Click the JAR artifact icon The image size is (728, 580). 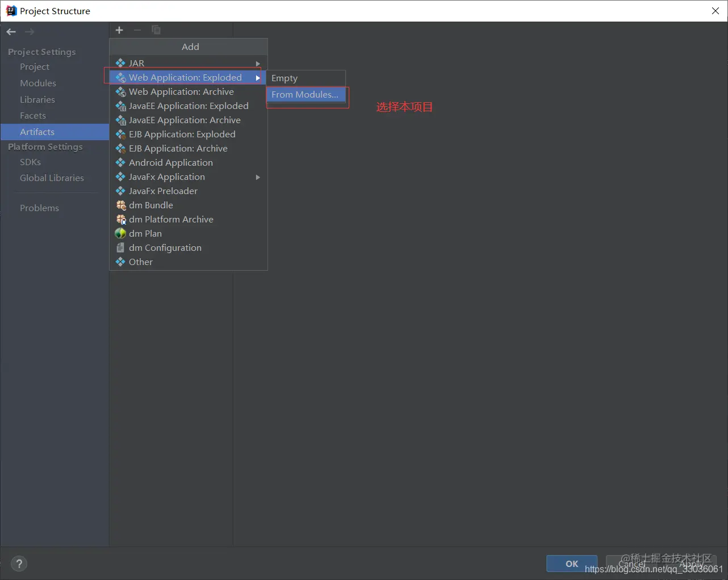(x=120, y=63)
